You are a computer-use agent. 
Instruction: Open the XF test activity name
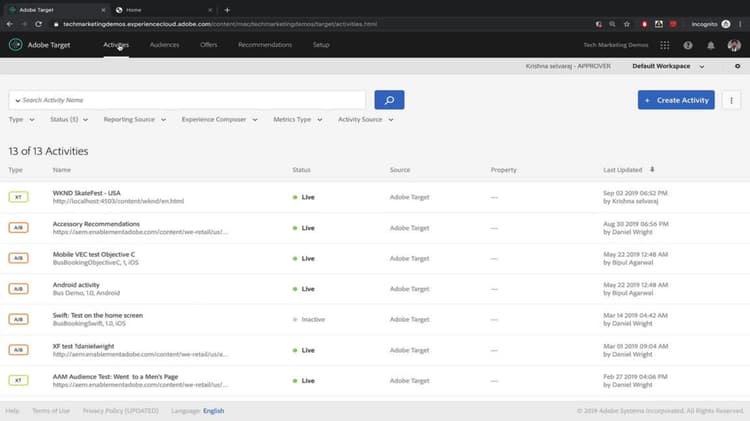click(x=83, y=346)
